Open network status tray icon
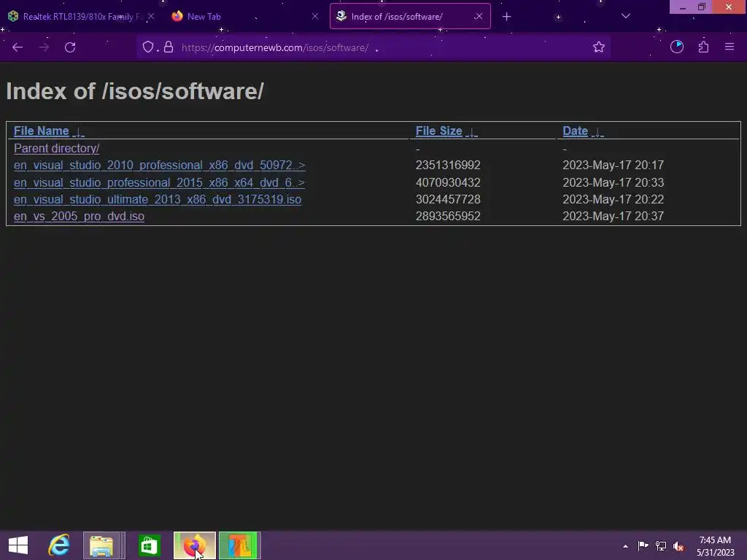The image size is (747, 560). click(x=661, y=545)
